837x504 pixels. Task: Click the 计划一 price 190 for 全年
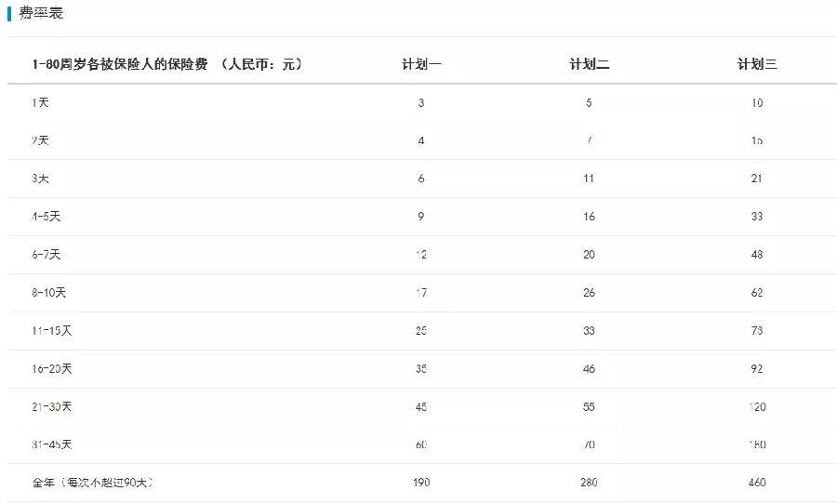tap(421, 483)
